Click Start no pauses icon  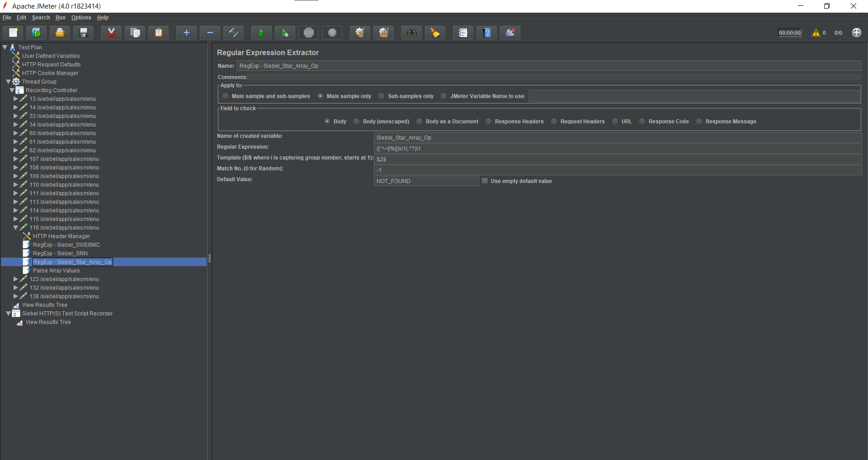(x=285, y=33)
